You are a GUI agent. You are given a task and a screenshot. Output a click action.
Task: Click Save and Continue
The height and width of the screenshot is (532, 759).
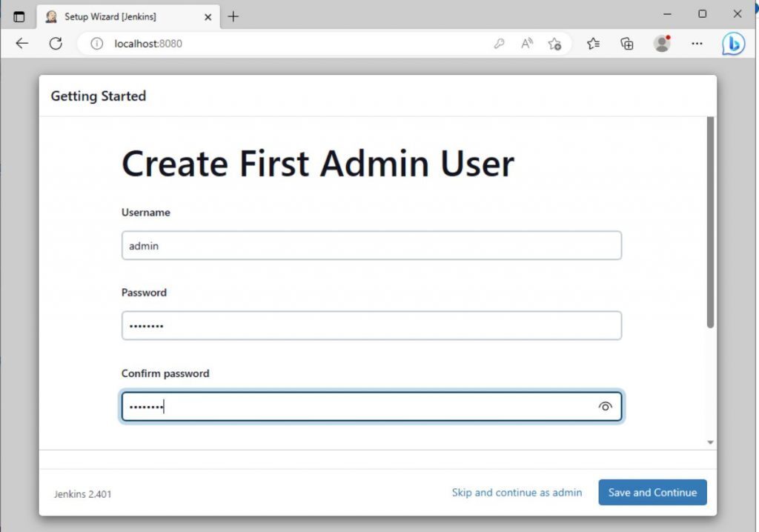coord(652,492)
